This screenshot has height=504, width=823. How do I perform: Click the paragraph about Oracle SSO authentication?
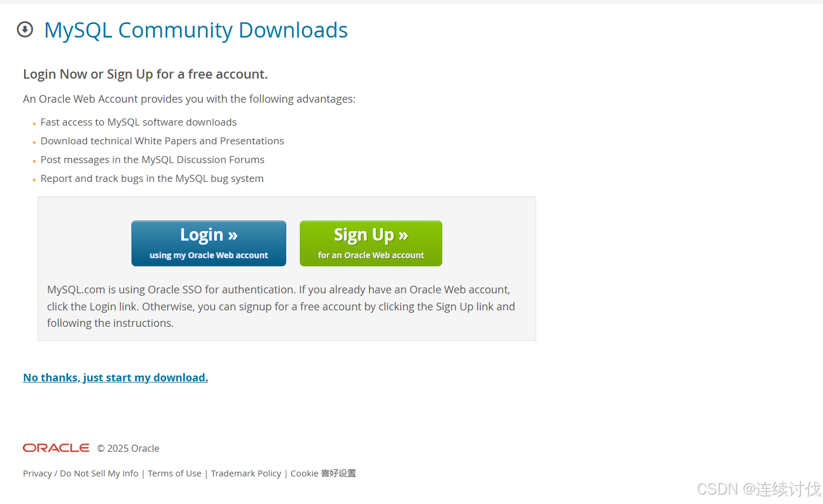tap(281, 306)
